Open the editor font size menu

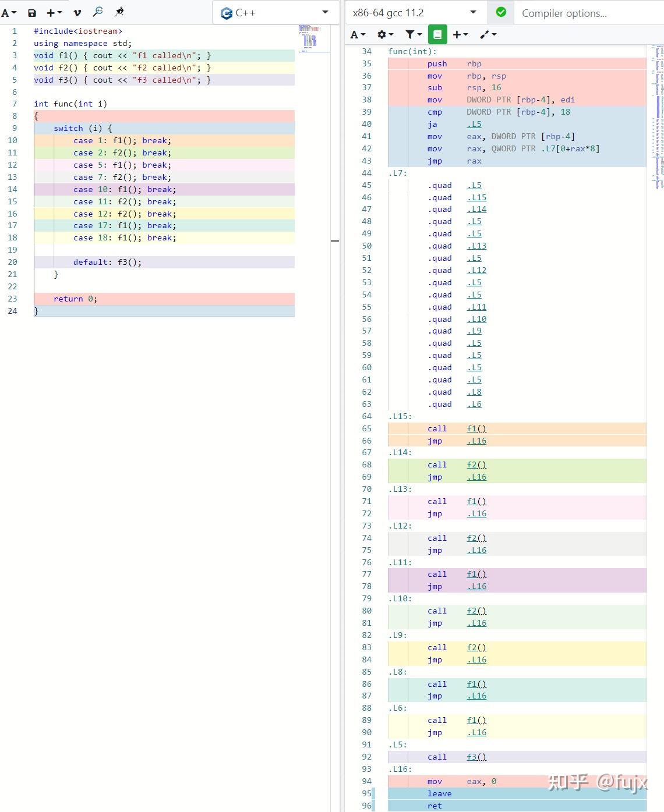click(x=8, y=12)
